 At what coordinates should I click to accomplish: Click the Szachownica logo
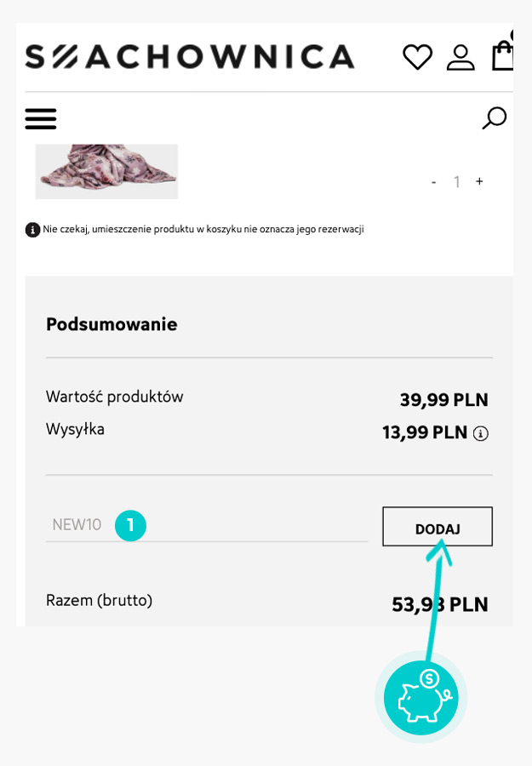coord(189,57)
